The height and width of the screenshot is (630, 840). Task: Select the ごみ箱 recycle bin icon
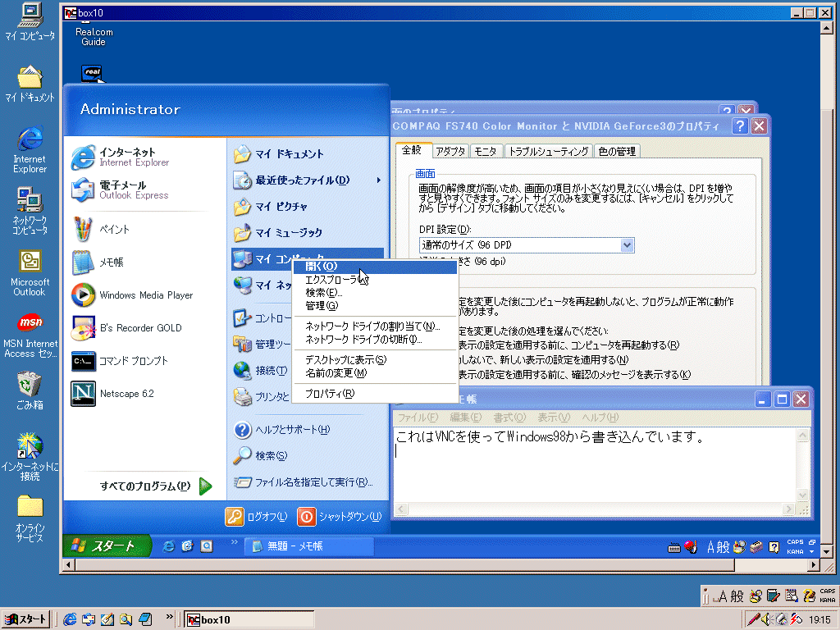click(30, 391)
